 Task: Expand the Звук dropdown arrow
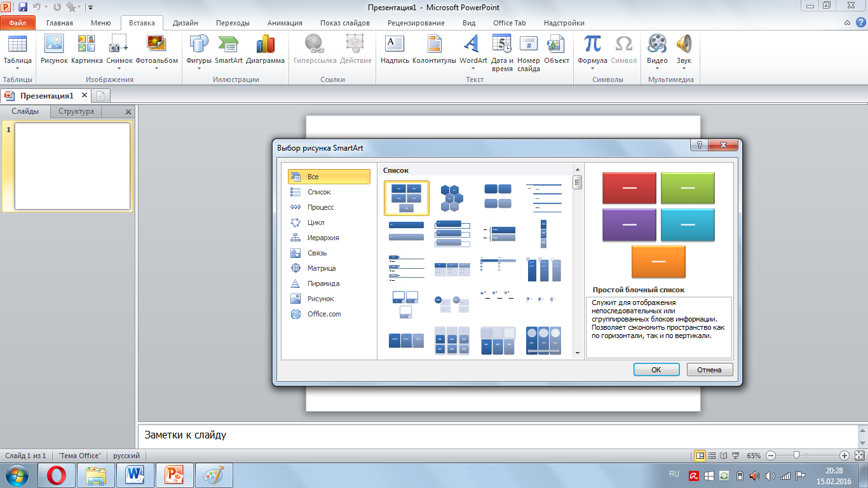[x=684, y=68]
